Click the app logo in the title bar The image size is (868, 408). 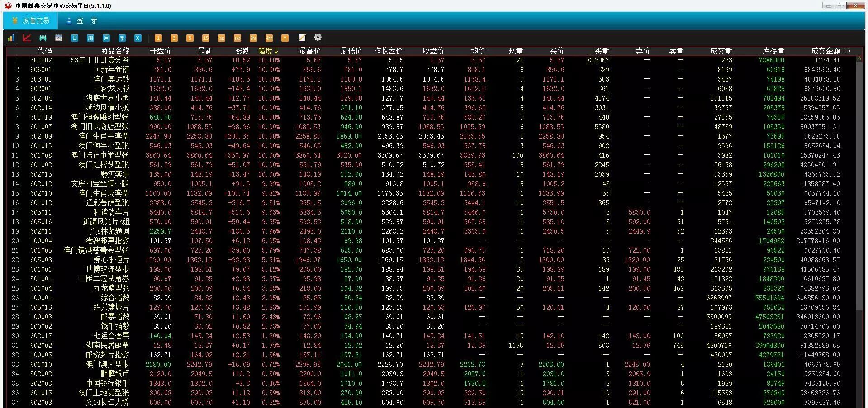[8, 5]
